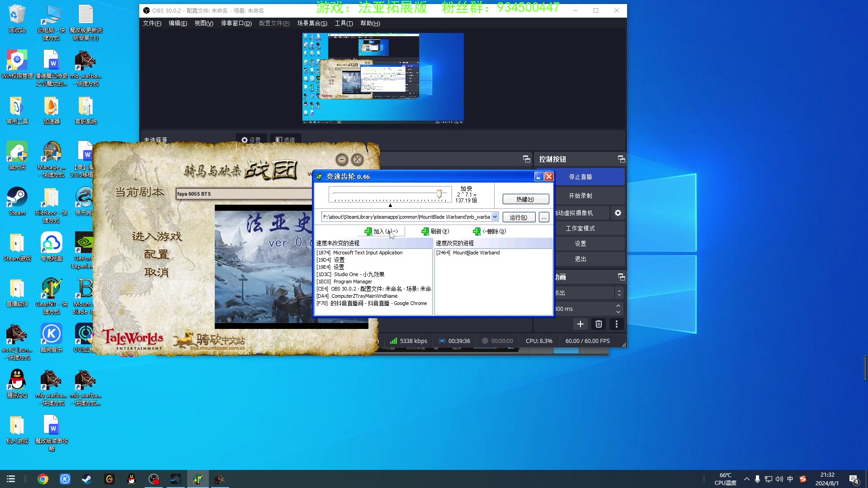Click the OBS icon in the taskbar
Screen dimensions: 868x488
tap(154, 479)
